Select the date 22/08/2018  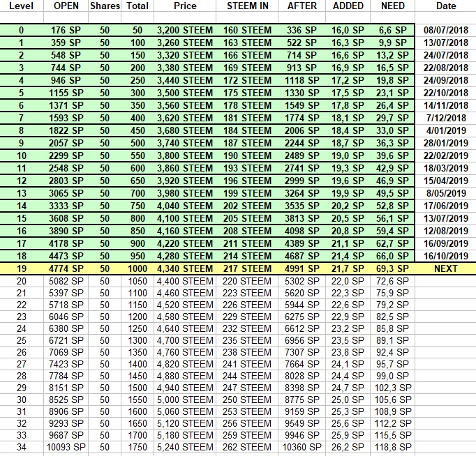coord(446,68)
